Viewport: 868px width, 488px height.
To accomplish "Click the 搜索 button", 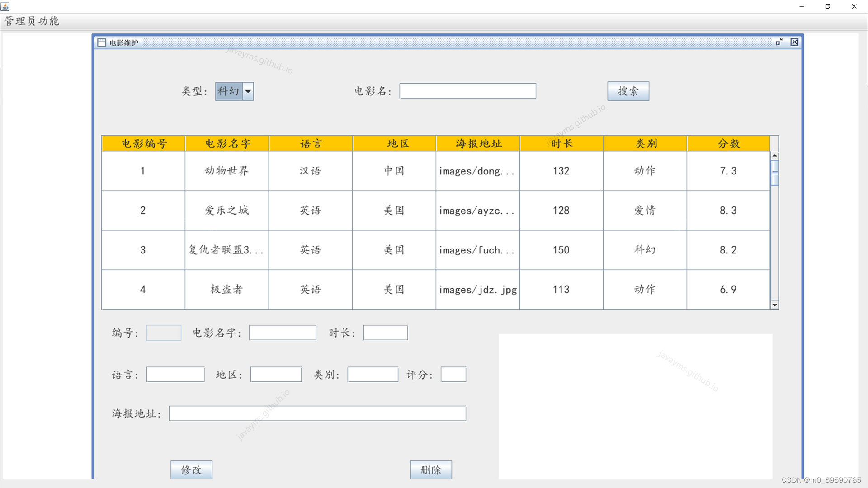I will coord(628,91).
